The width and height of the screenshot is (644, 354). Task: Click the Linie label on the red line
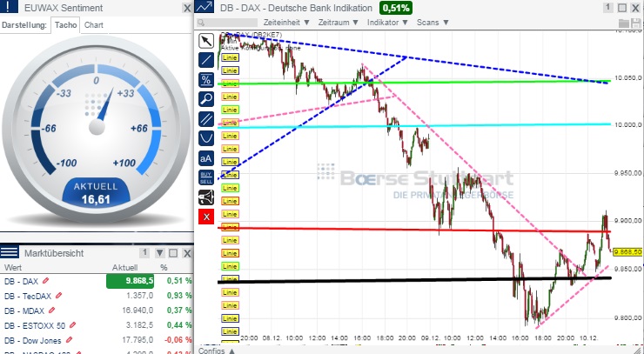[x=230, y=227]
